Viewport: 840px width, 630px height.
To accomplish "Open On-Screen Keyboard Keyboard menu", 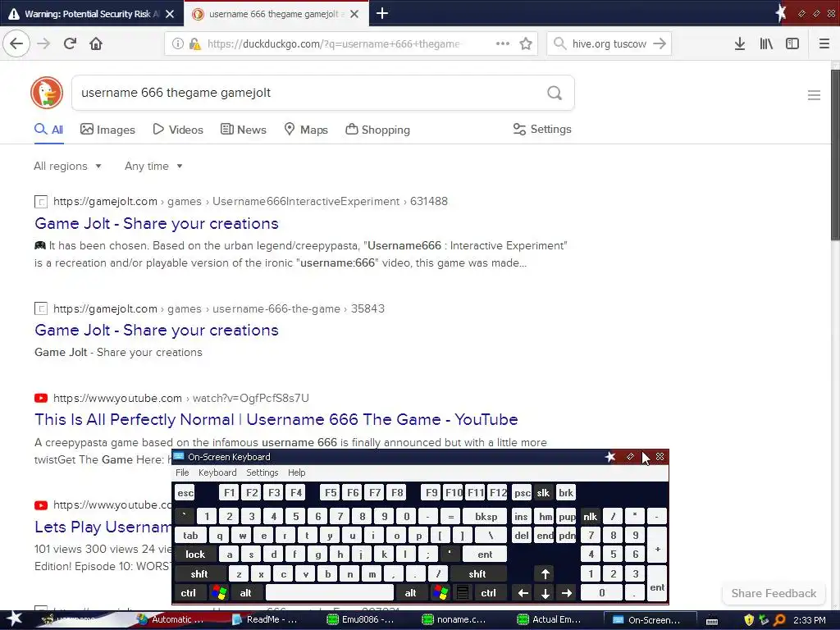I will click(x=217, y=472).
